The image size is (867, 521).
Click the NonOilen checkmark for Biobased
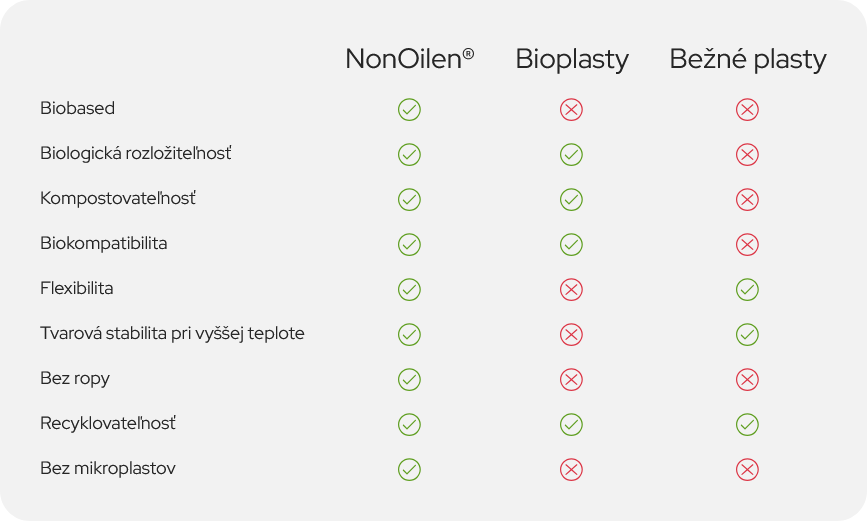(409, 110)
